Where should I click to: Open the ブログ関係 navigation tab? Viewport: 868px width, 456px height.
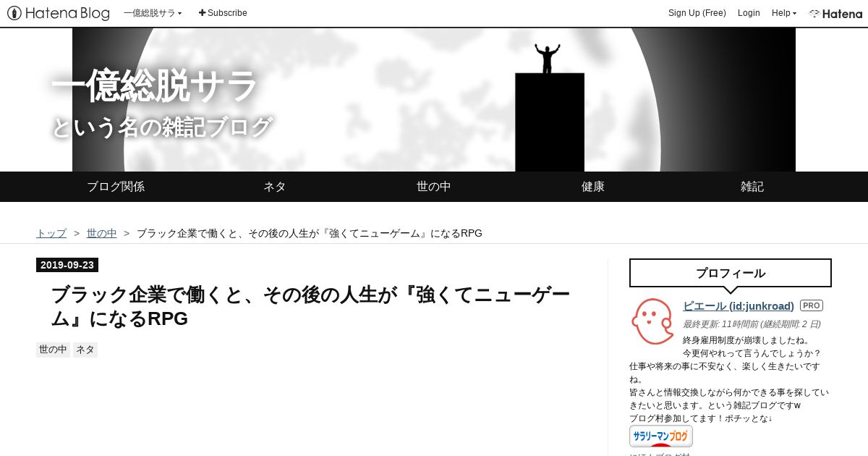pyautogui.click(x=116, y=186)
